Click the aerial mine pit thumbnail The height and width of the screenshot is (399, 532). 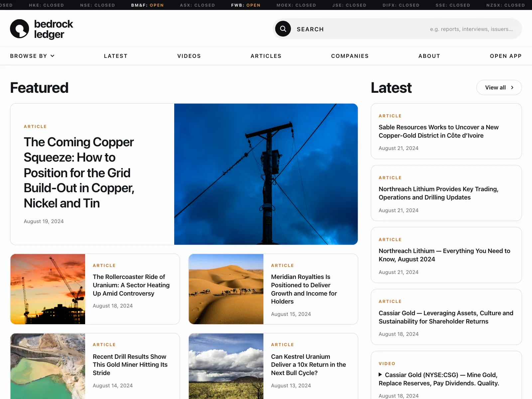pos(48,366)
